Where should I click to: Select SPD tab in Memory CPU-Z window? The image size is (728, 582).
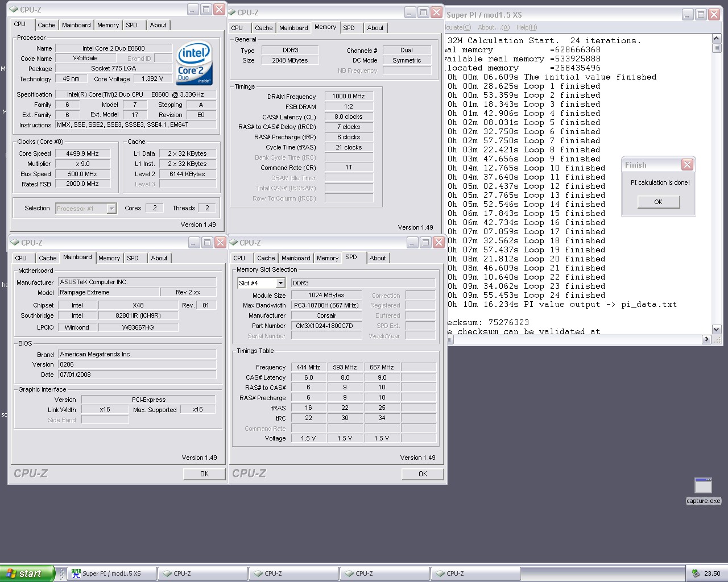click(x=349, y=28)
